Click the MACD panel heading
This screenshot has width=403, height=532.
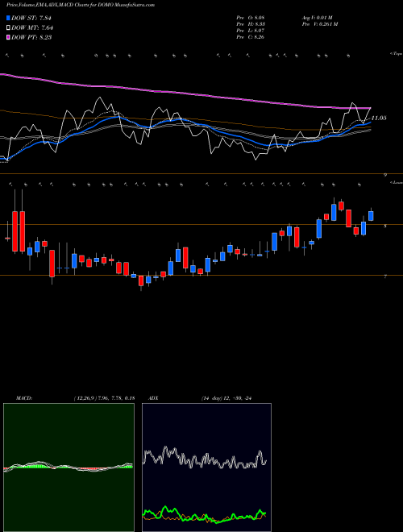click(x=24, y=398)
